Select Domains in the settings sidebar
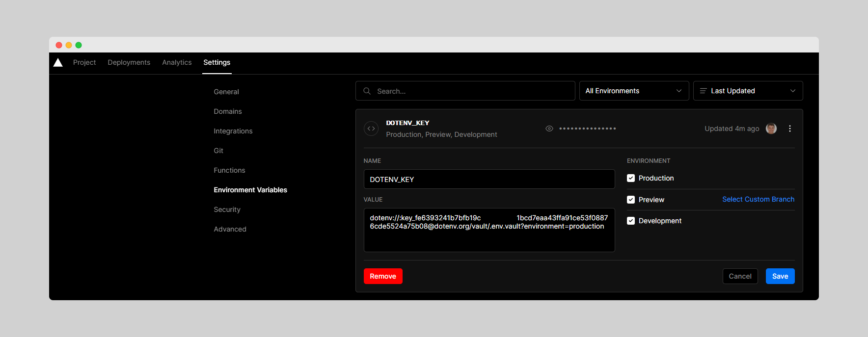868x337 pixels. click(x=228, y=111)
